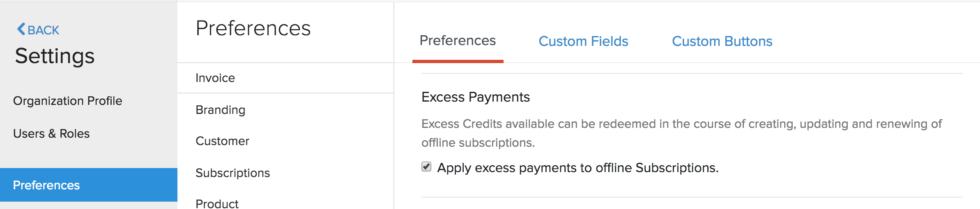Click the Excess Credits description text
980x209 pixels.
[681, 124]
